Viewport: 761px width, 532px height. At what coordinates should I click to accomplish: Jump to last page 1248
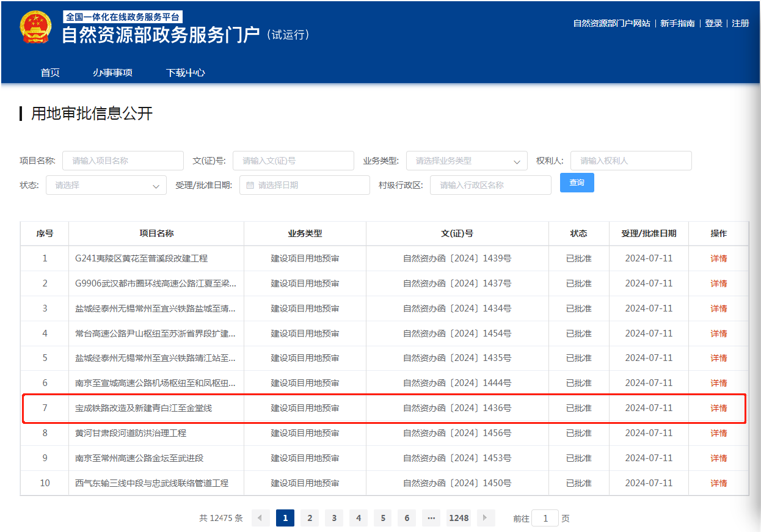[x=459, y=518]
